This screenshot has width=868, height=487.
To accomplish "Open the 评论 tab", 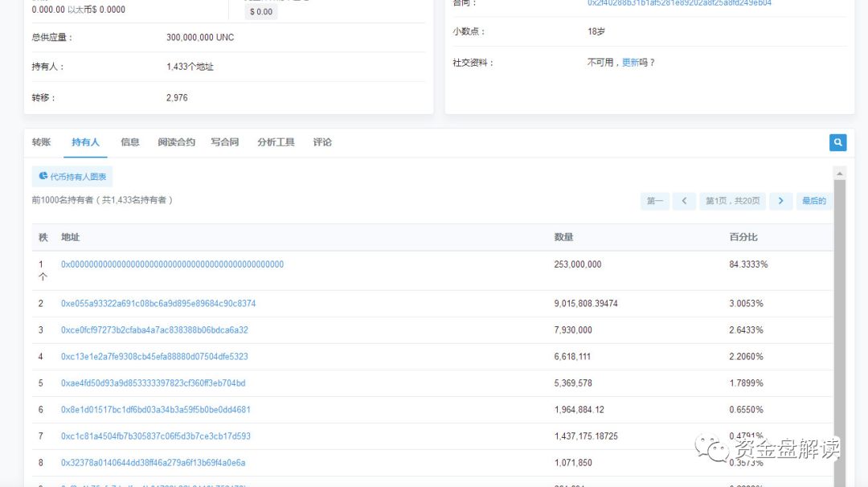I will (x=322, y=142).
